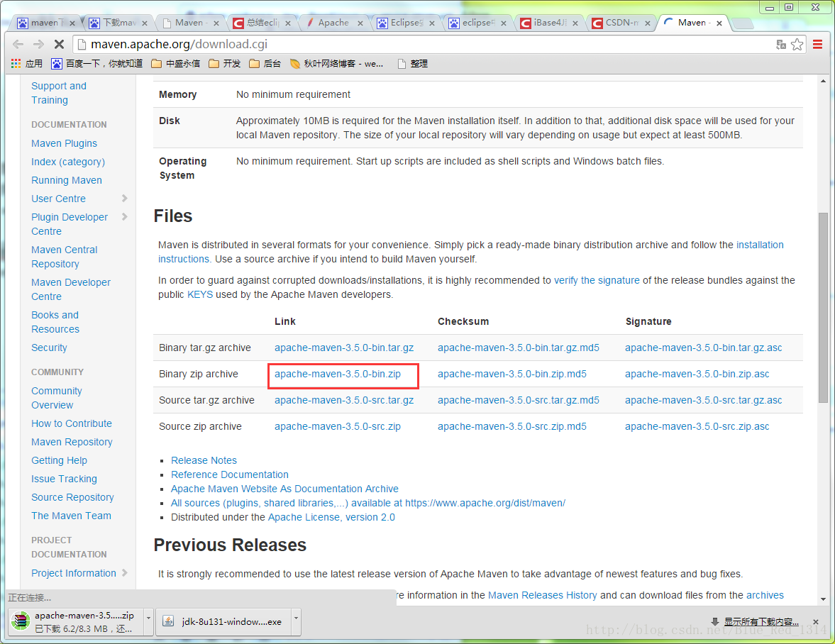Click the page vertical scrollbar thumb

coord(823,307)
